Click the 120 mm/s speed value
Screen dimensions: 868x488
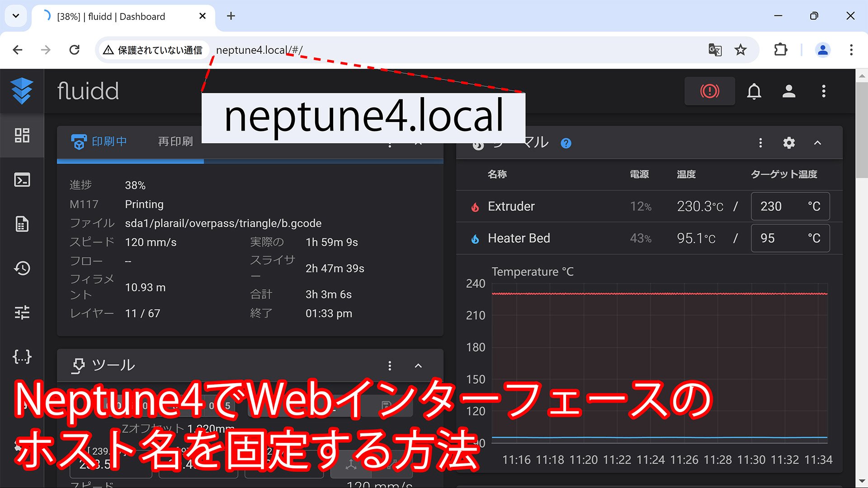[x=151, y=242]
